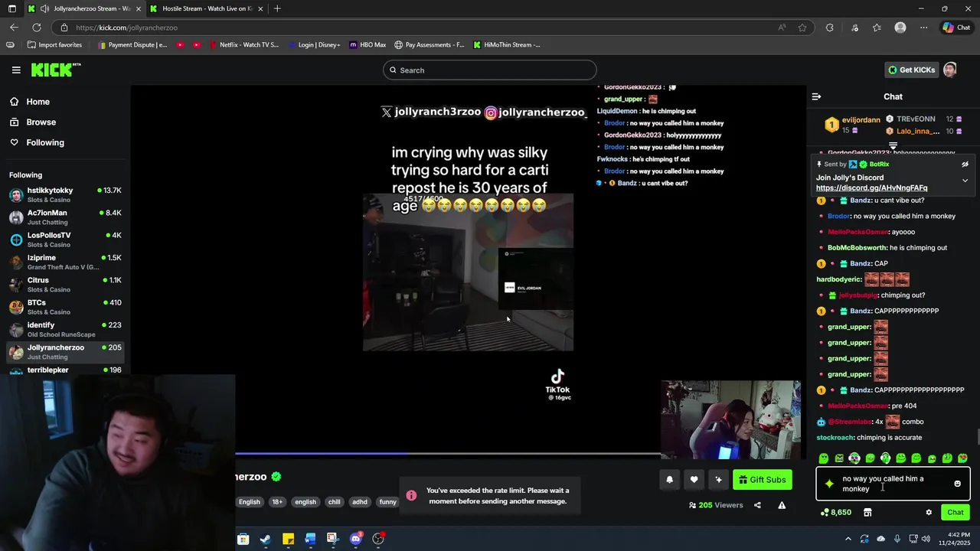
Task: Click the heart follow button
Action: tap(694, 480)
